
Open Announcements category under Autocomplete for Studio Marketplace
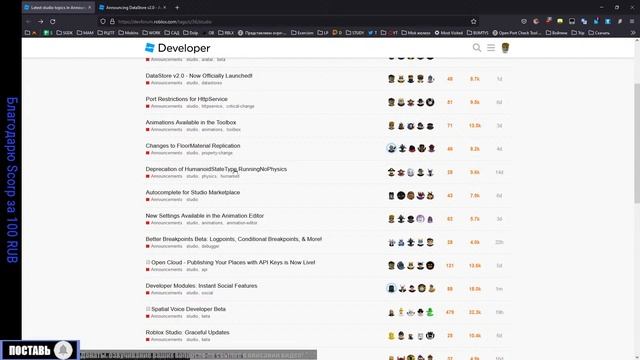(x=164, y=200)
